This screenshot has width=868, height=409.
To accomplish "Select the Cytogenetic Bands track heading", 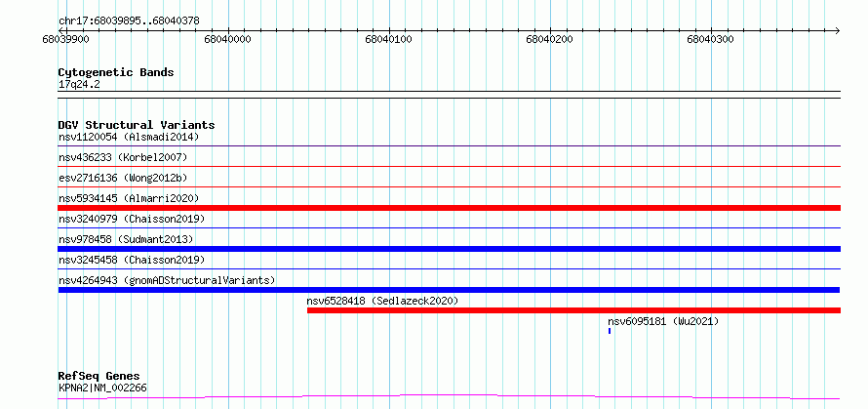I will pos(116,72).
